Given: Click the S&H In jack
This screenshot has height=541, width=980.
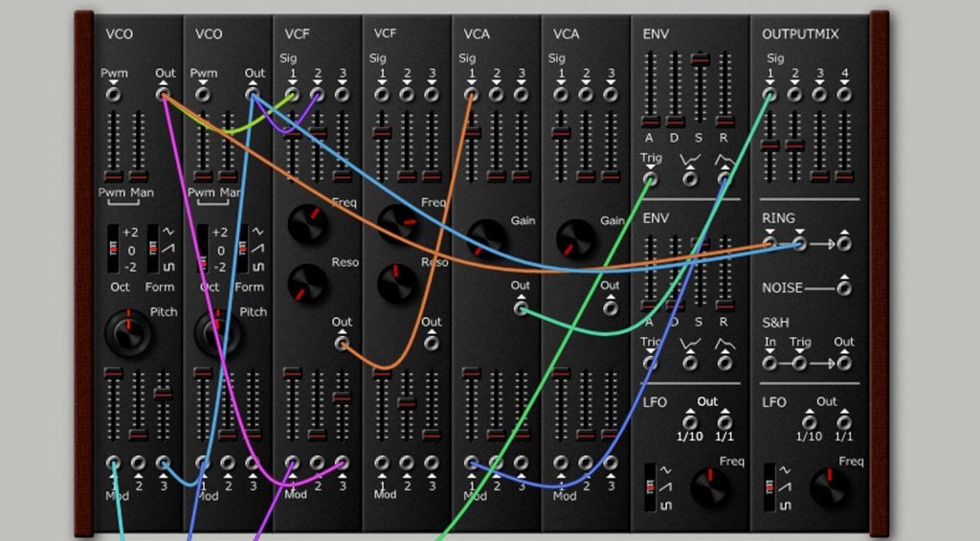Looking at the screenshot, I should click(769, 363).
